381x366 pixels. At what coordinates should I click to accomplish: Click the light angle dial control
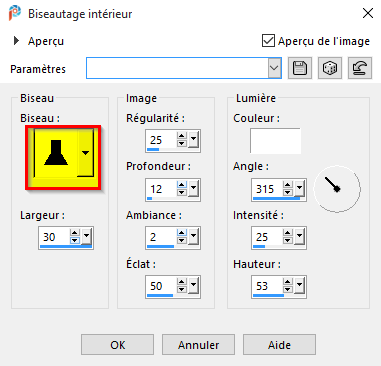pyautogui.click(x=337, y=189)
